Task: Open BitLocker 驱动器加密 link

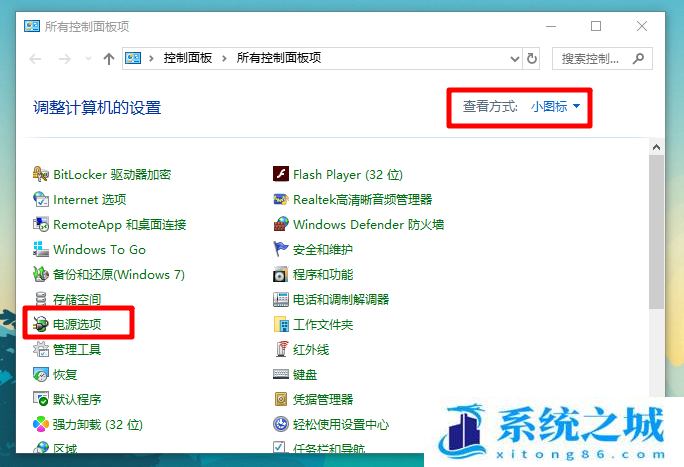Action: coord(112,174)
